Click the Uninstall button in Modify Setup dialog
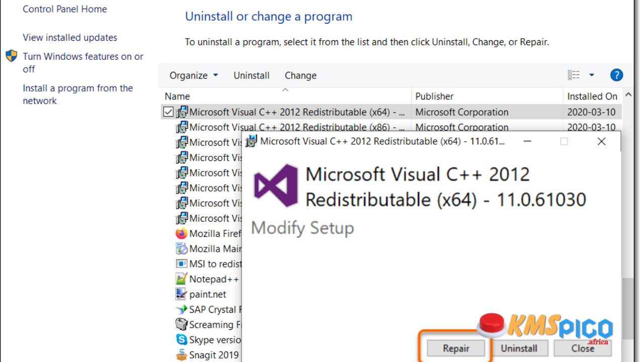Image resolution: width=644 pixels, height=362 pixels. tap(519, 348)
